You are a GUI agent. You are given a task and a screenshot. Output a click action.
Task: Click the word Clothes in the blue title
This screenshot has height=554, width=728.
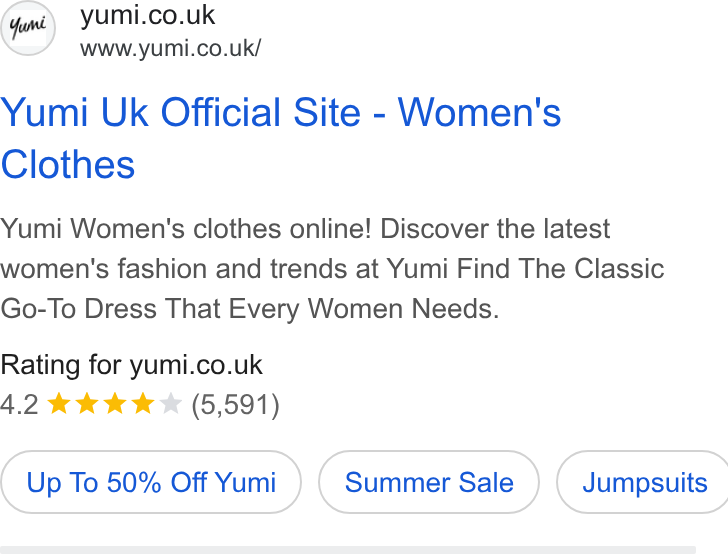click(68, 164)
